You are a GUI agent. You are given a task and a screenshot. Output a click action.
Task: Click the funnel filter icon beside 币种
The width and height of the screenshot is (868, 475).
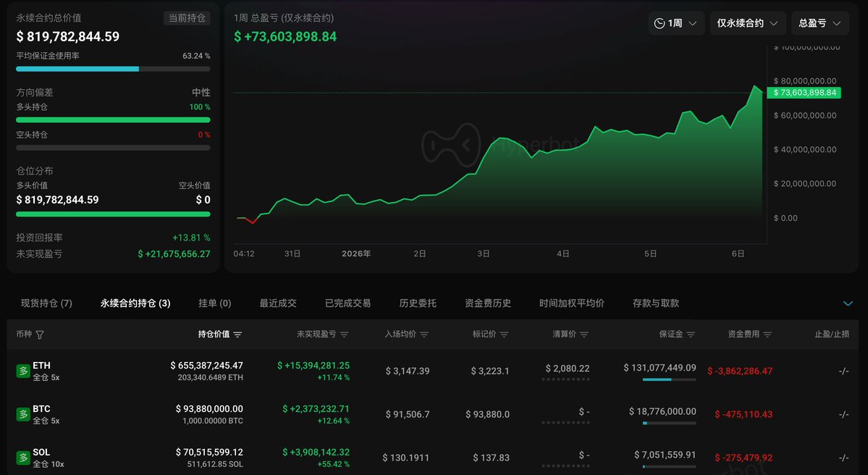pos(40,335)
